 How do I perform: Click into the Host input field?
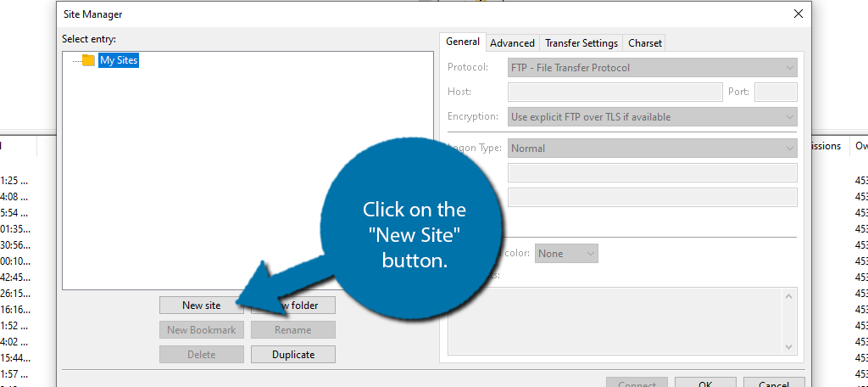614,92
